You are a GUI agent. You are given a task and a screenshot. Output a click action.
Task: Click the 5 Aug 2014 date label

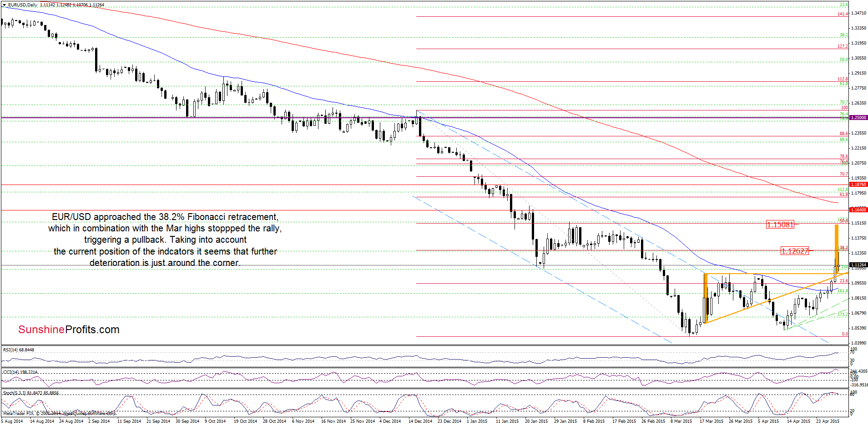12,421
